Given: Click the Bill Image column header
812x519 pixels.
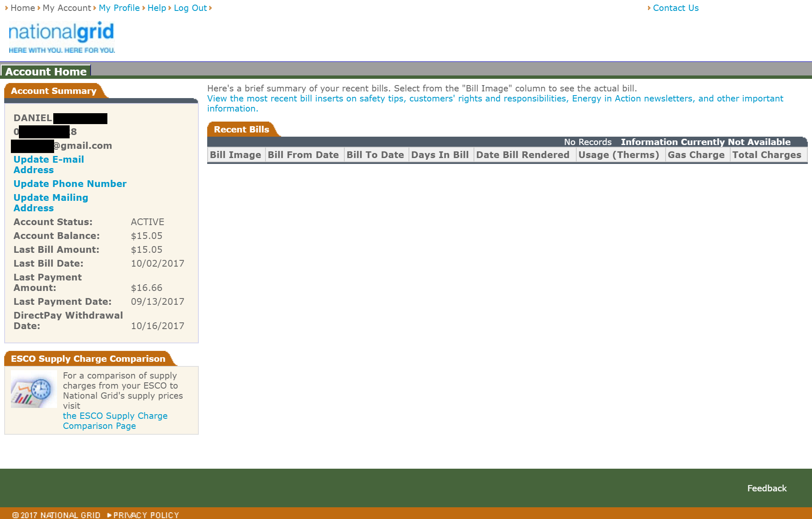Looking at the screenshot, I should click(236, 155).
